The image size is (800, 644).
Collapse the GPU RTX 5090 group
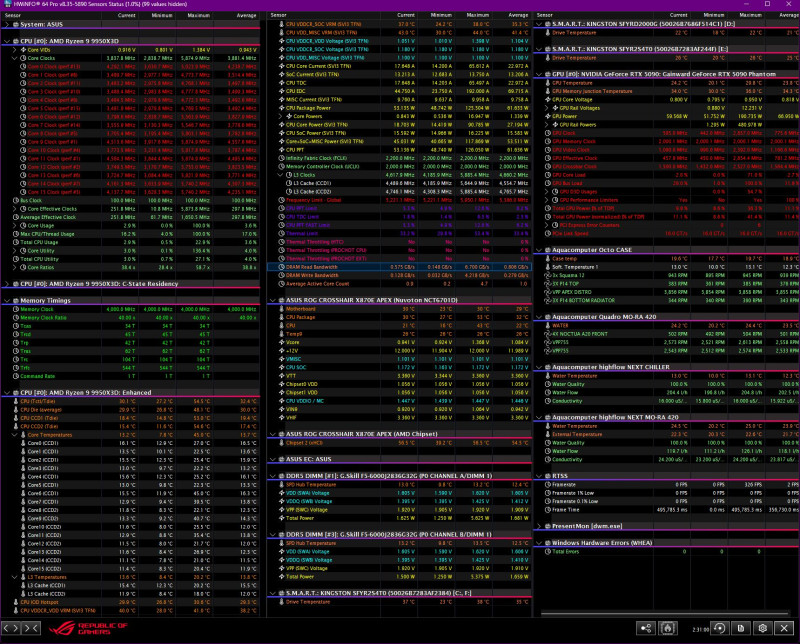click(539, 75)
